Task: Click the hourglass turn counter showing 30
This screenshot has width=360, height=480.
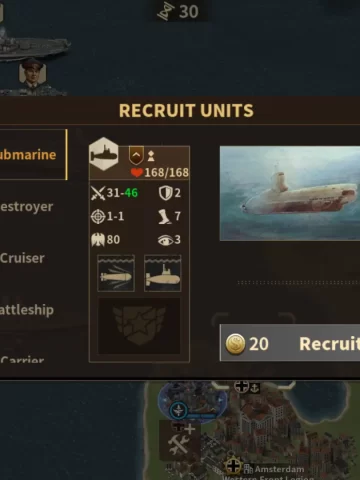Action: point(179,12)
